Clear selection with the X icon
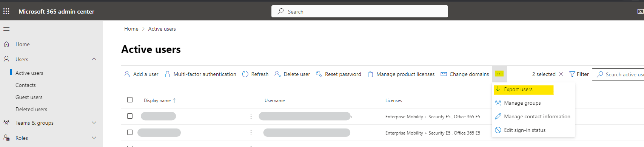Screen dimensions: 644x147 561,74
